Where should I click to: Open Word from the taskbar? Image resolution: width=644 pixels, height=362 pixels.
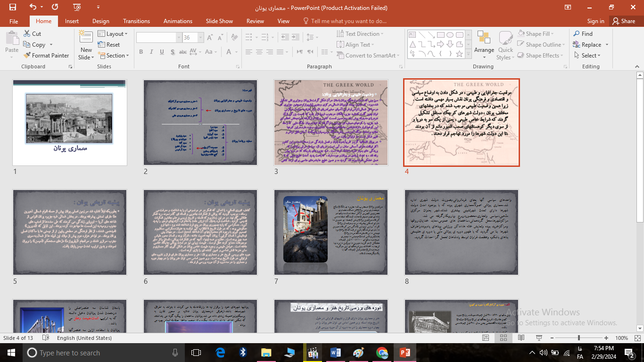(336, 353)
